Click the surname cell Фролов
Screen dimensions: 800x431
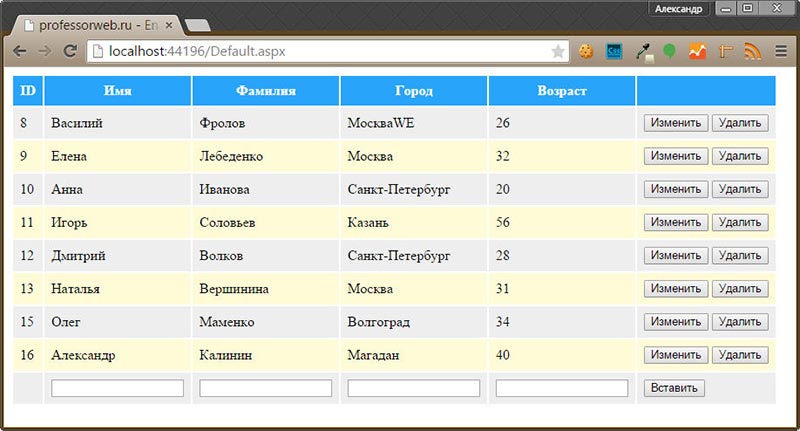(266, 123)
